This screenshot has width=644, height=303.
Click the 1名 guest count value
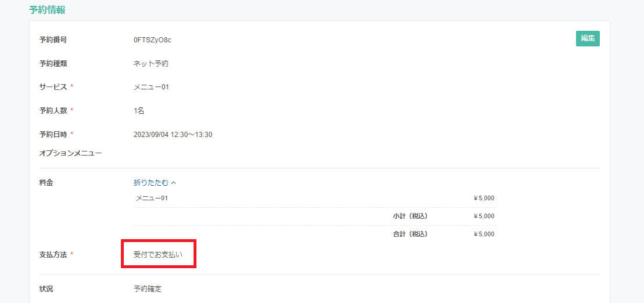pyautogui.click(x=139, y=110)
